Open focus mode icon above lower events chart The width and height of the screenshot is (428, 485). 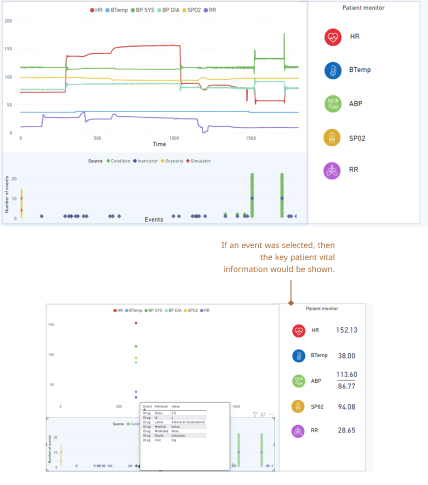[x=263, y=414]
